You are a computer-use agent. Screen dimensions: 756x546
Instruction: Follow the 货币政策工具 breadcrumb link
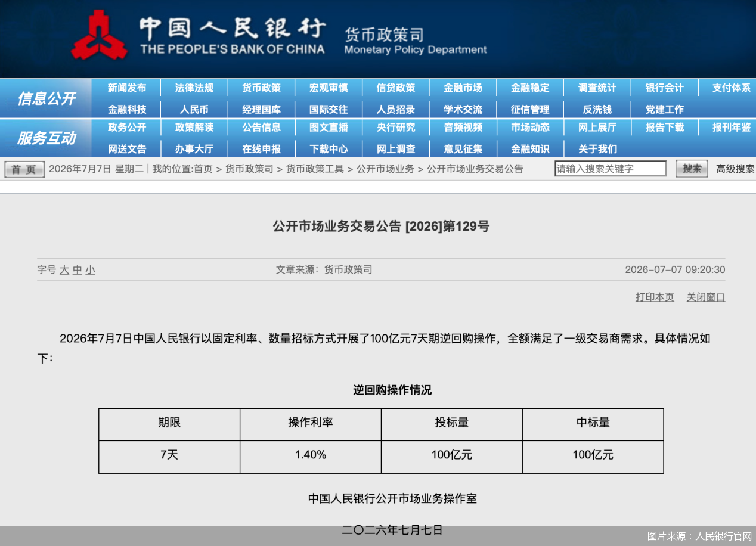click(315, 169)
